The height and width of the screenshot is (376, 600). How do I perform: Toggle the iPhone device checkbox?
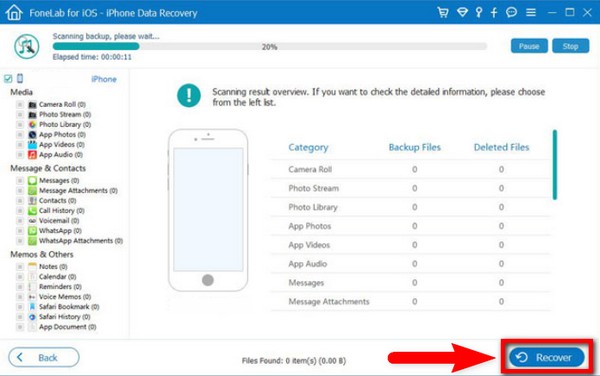(x=8, y=79)
